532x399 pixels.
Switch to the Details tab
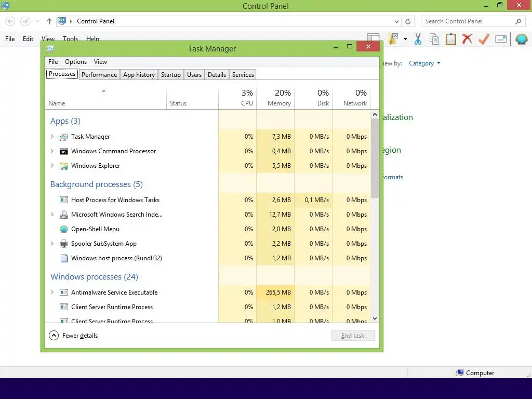coord(217,75)
